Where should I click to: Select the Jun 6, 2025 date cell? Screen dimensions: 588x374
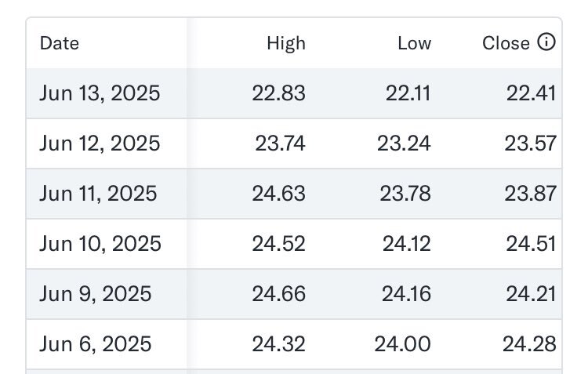pyautogui.click(x=95, y=344)
